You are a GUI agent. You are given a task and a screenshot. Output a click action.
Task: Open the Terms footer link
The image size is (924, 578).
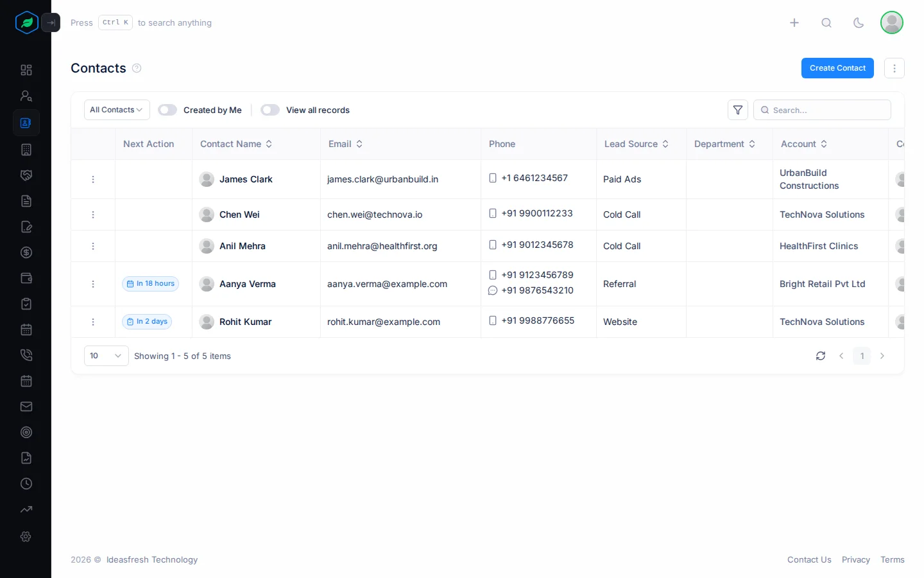[x=893, y=559]
